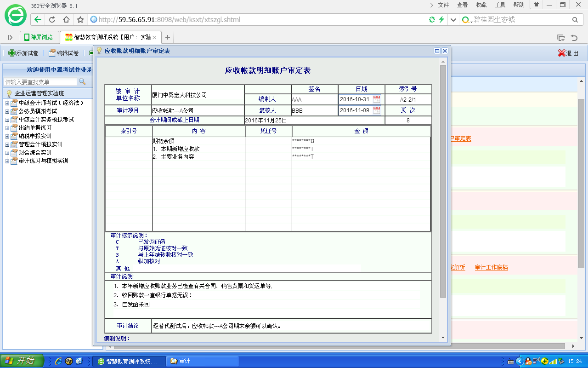Viewport: 588px width, 368px height.
Task: Open calendar picker next to 2016-11-09
Action: (x=377, y=110)
